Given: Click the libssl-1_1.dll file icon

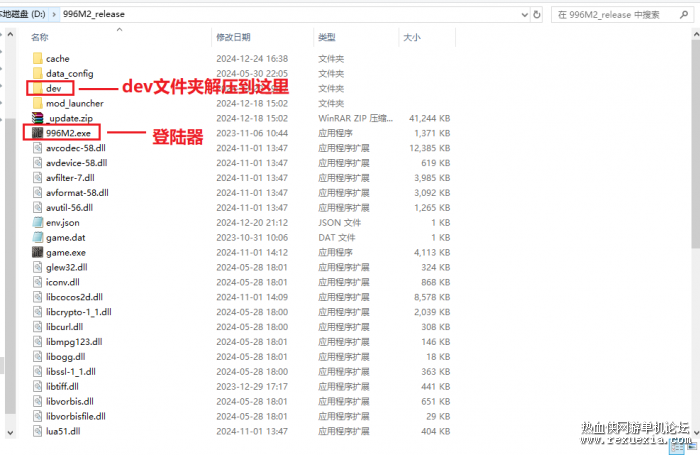Looking at the screenshot, I should [38, 372].
